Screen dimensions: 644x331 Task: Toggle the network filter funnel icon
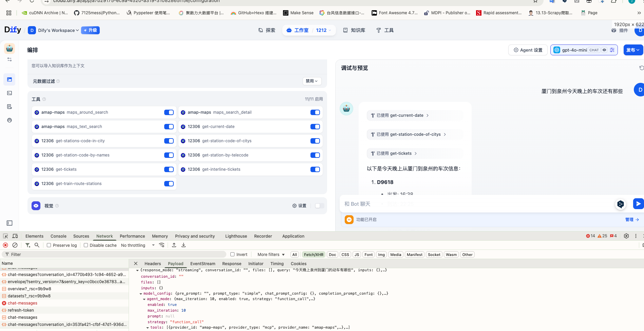(x=28, y=245)
